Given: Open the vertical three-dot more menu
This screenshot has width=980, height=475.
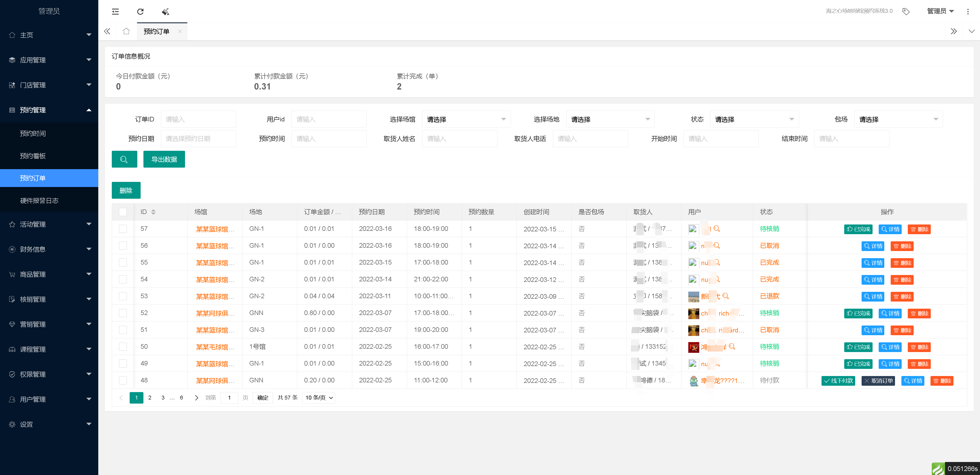Looking at the screenshot, I should [x=968, y=11].
